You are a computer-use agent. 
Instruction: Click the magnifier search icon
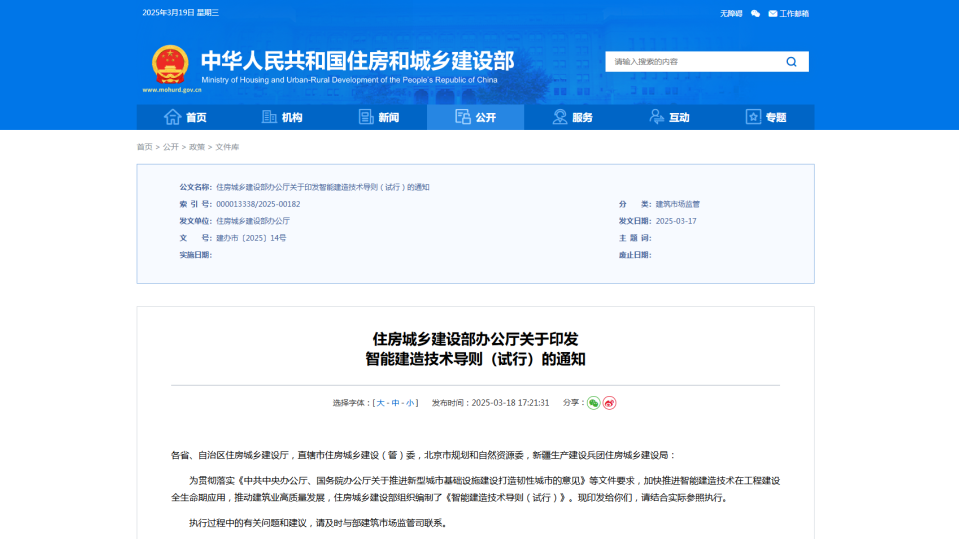click(791, 62)
